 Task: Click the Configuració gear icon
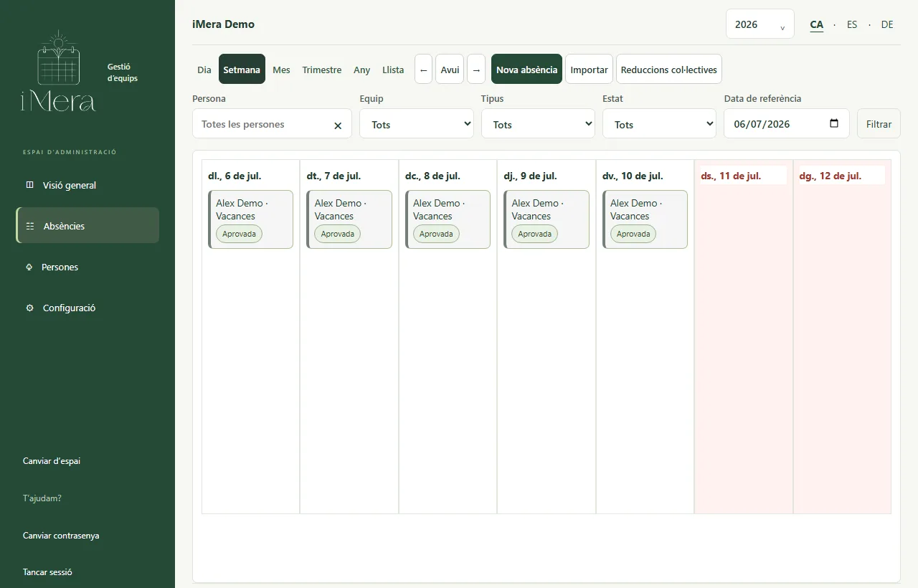coord(29,308)
